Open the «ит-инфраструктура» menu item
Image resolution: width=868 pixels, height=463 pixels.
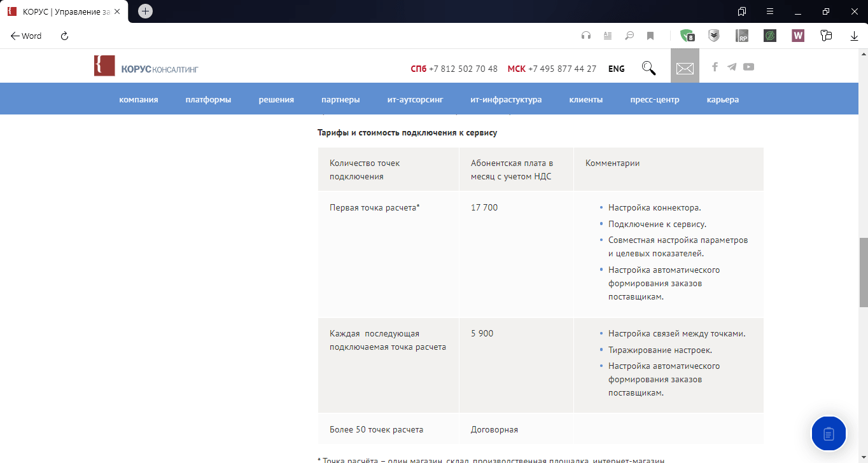click(x=506, y=100)
